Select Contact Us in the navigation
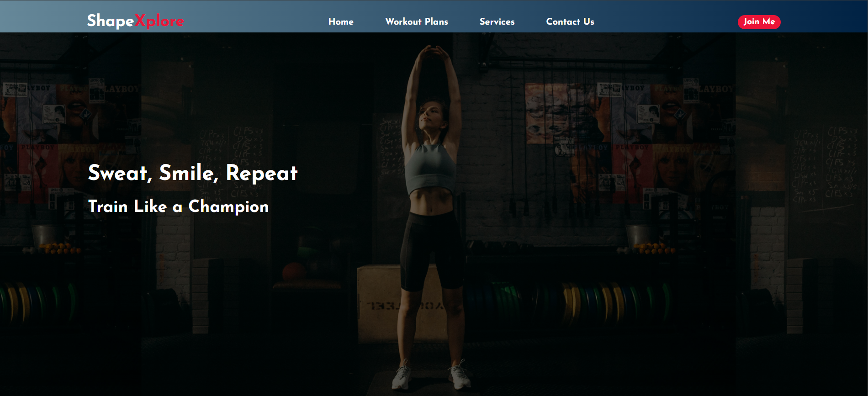Image resolution: width=868 pixels, height=396 pixels. (x=570, y=21)
